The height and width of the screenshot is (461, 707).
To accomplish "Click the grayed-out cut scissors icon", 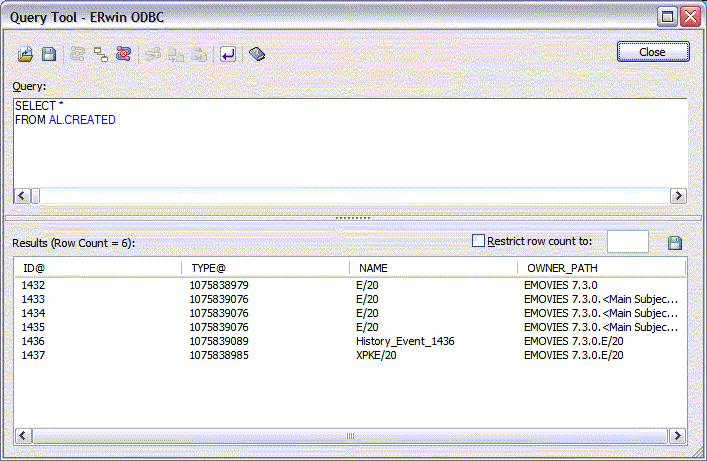I will pos(153,54).
